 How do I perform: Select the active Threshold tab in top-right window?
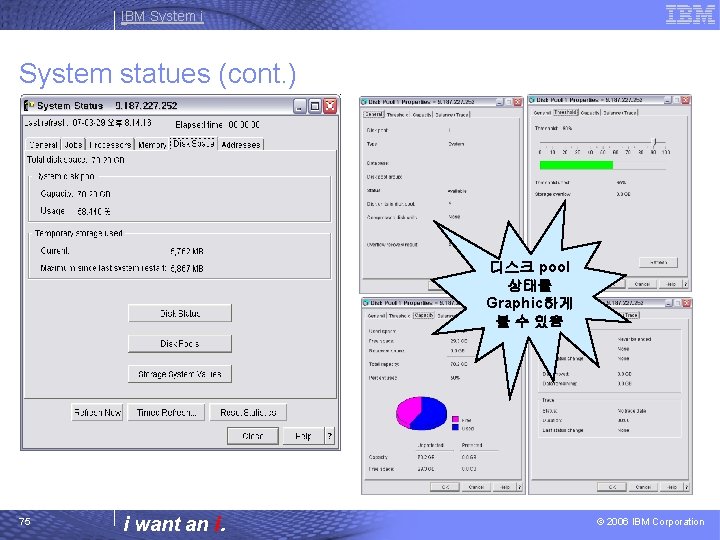point(565,112)
